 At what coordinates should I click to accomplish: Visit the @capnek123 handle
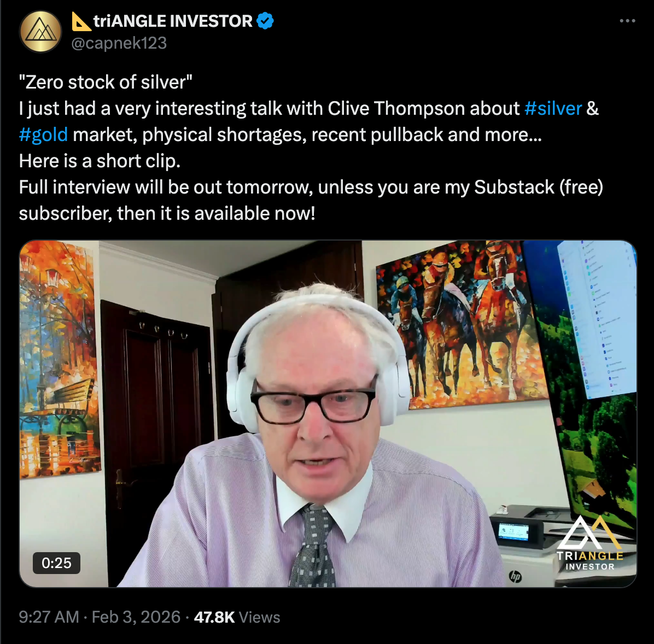pyautogui.click(x=119, y=43)
